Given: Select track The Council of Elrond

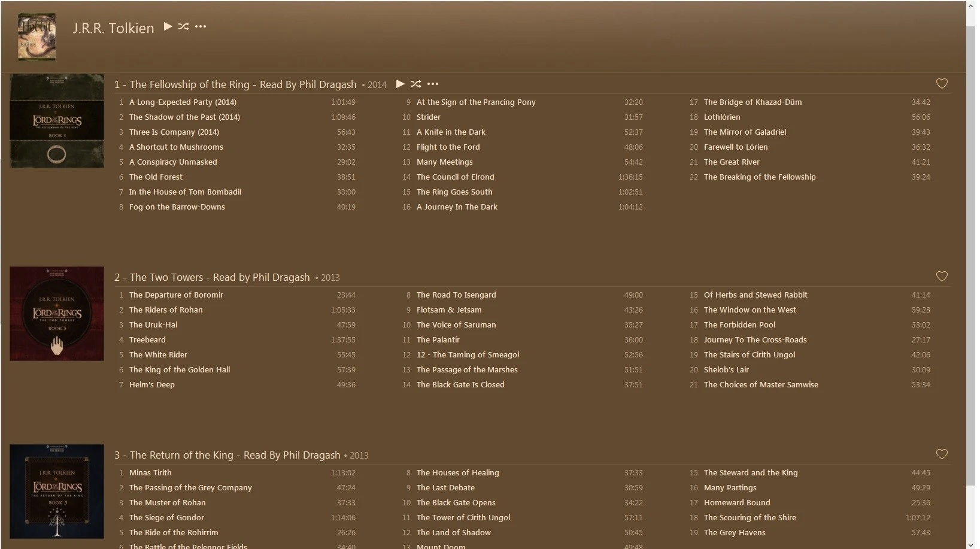Looking at the screenshot, I should [x=455, y=177].
